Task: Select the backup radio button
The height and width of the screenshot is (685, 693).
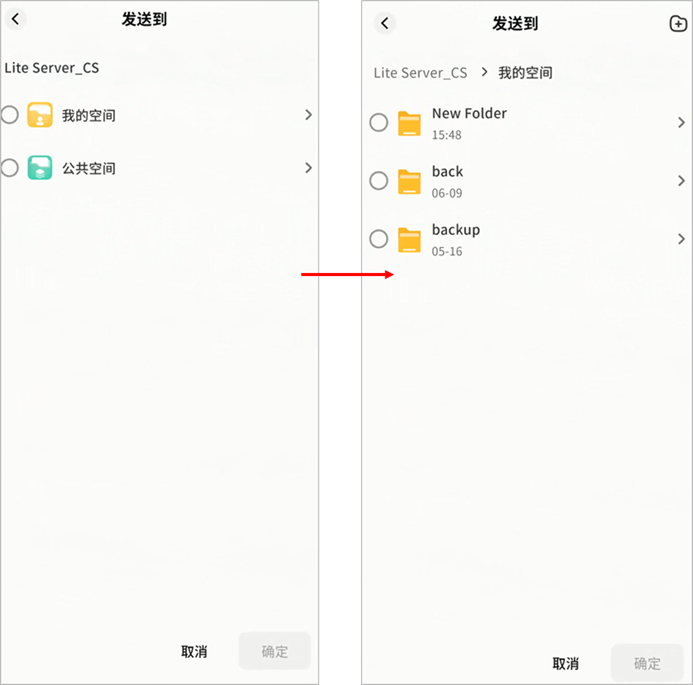Action: [x=379, y=239]
